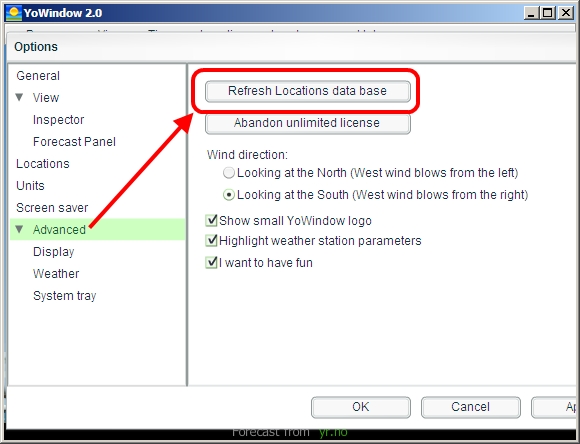Open the General options page
Screen dimensions: 580x444
click(x=38, y=76)
